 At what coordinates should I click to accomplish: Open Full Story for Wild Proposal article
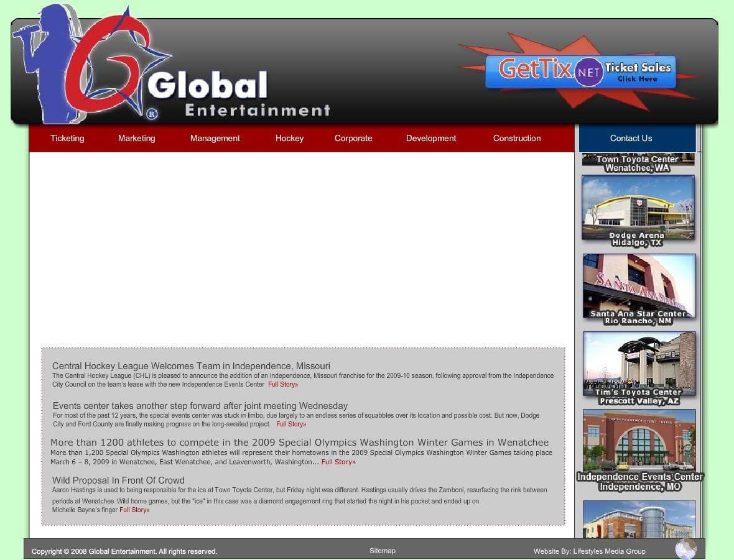tap(134, 510)
